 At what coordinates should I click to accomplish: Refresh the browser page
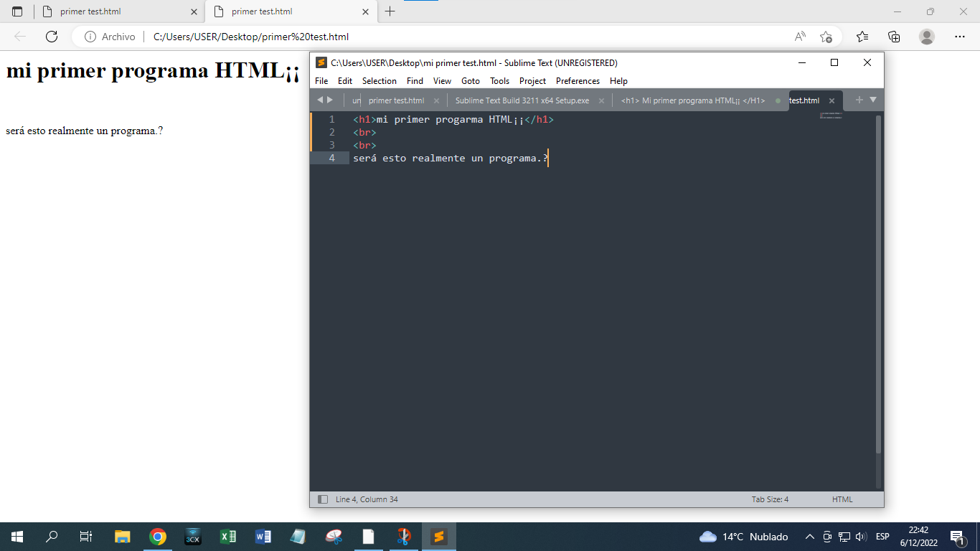[52, 37]
